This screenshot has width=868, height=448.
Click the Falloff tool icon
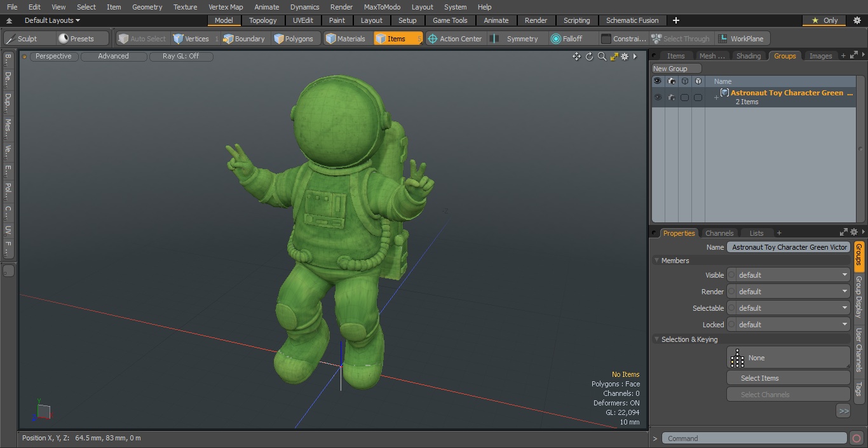tap(556, 39)
